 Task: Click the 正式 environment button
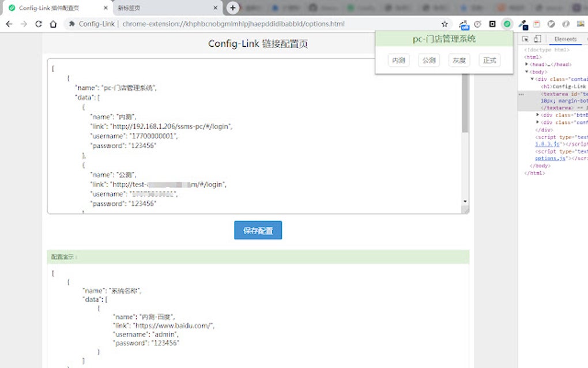(489, 61)
